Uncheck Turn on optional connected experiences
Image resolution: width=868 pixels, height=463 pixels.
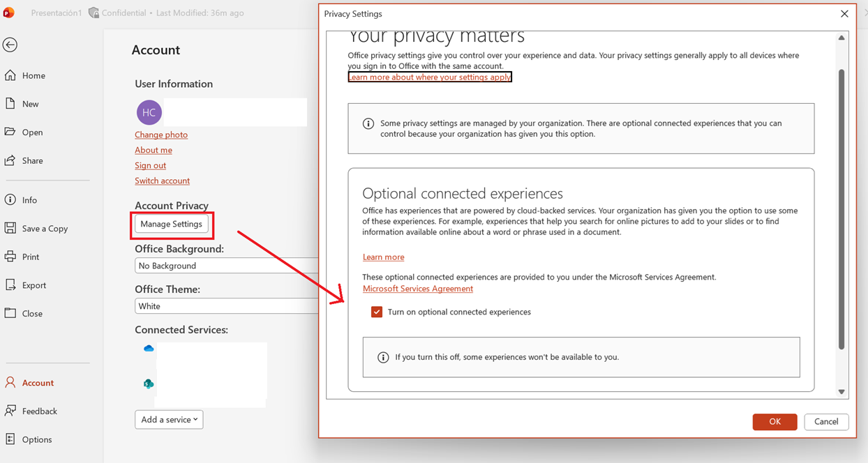[x=377, y=312]
